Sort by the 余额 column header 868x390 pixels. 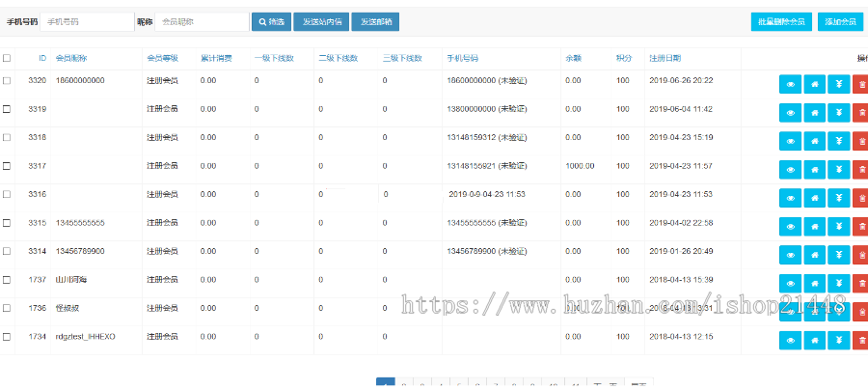pos(574,58)
